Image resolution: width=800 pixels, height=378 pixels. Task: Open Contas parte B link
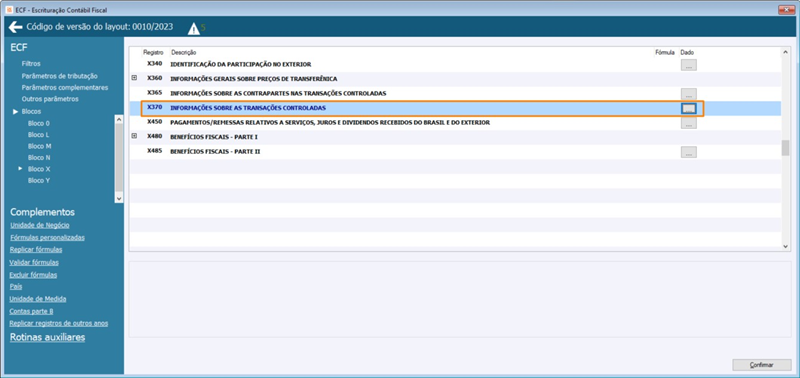tap(32, 311)
